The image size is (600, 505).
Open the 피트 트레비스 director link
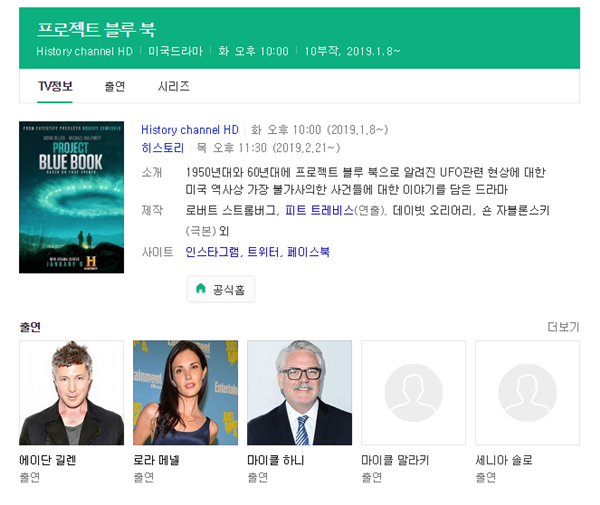point(319,210)
